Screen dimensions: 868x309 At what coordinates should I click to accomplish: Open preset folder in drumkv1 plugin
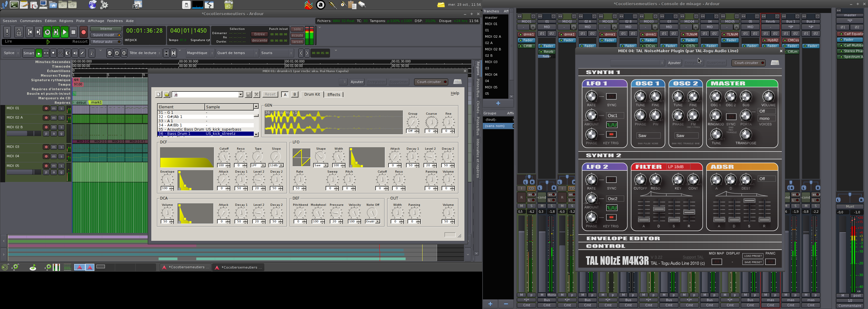click(x=166, y=95)
